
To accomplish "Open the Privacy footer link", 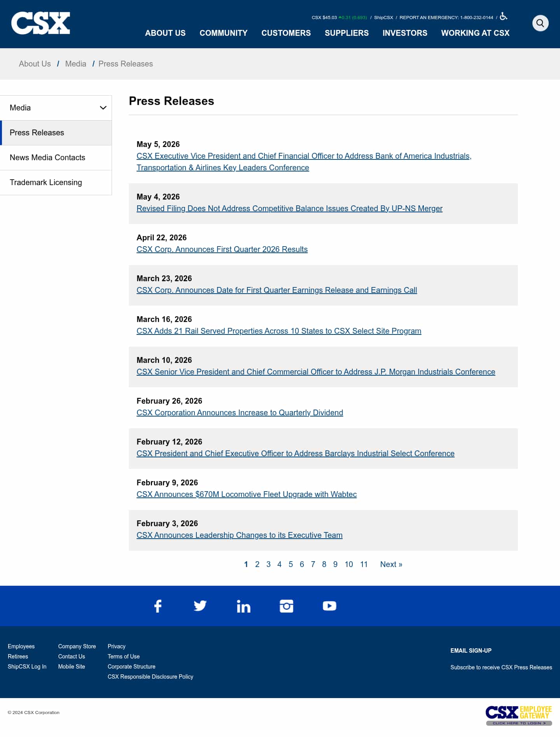I will coord(117,646).
